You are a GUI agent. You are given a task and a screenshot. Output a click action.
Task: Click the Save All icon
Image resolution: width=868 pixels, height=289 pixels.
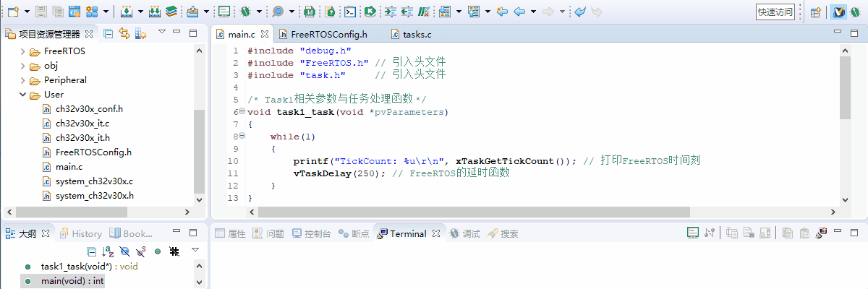(x=58, y=12)
